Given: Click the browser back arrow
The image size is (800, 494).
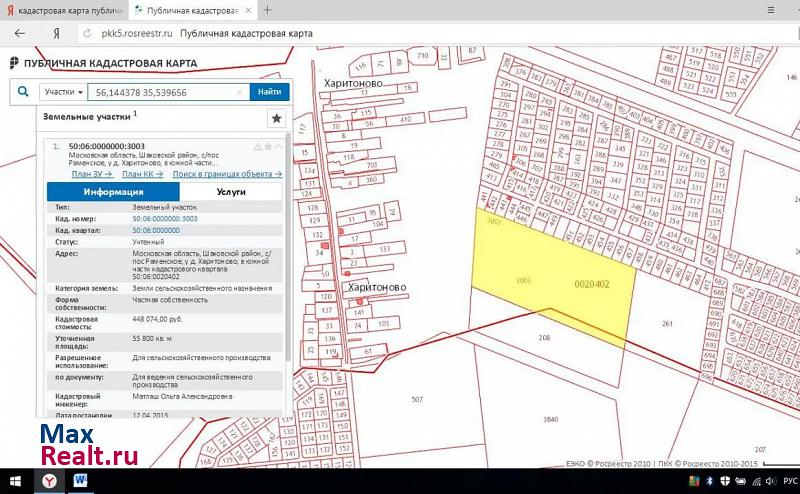Looking at the screenshot, I should [x=19, y=33].
